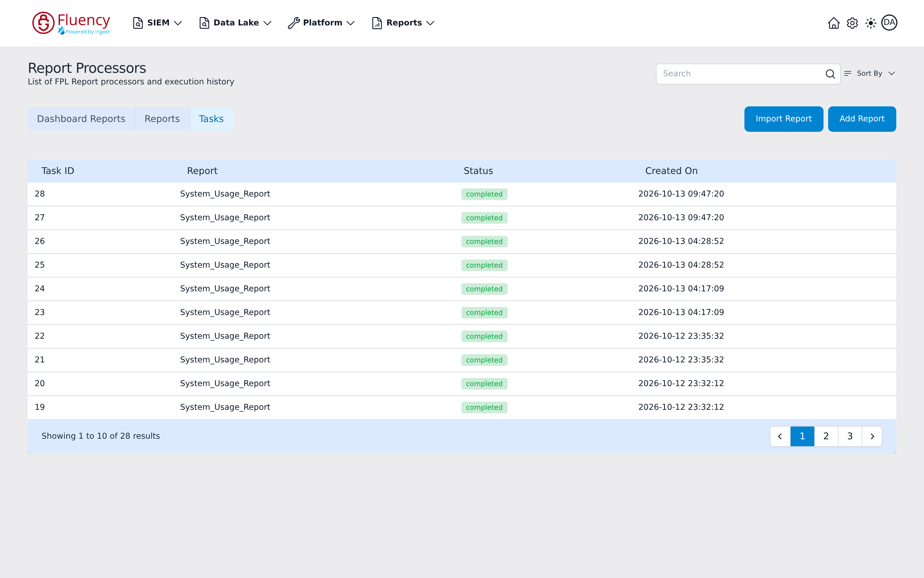Select the Tasks tab
This screenshot has width=924, height=578.
tap(211, 119)
